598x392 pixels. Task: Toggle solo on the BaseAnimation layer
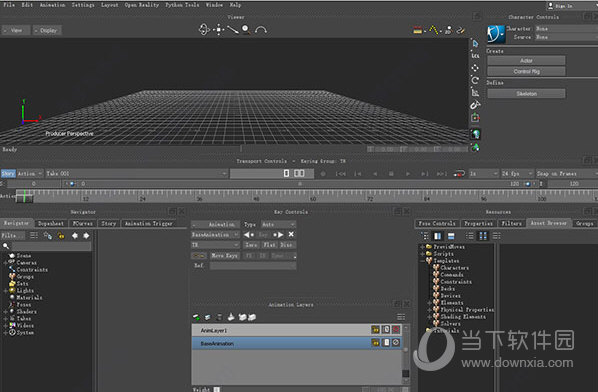[386, 343]
